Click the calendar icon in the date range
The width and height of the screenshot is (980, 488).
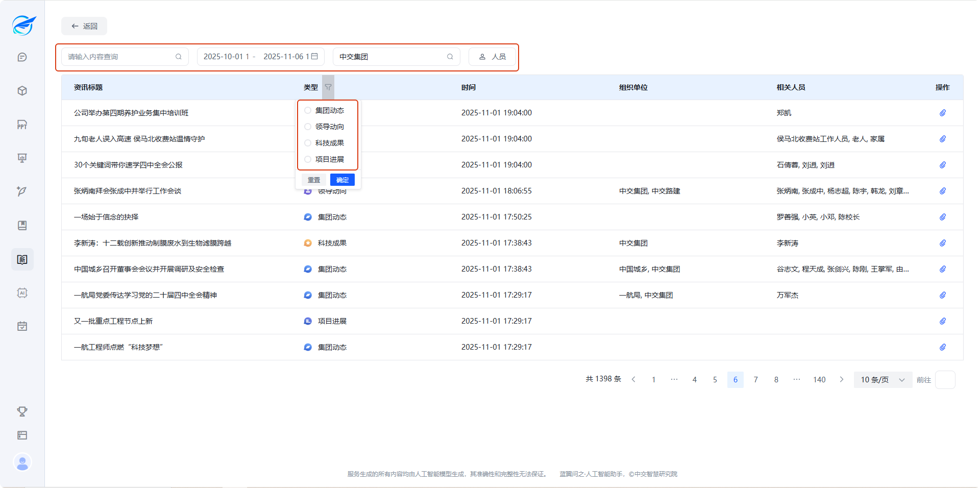[314, 56]
